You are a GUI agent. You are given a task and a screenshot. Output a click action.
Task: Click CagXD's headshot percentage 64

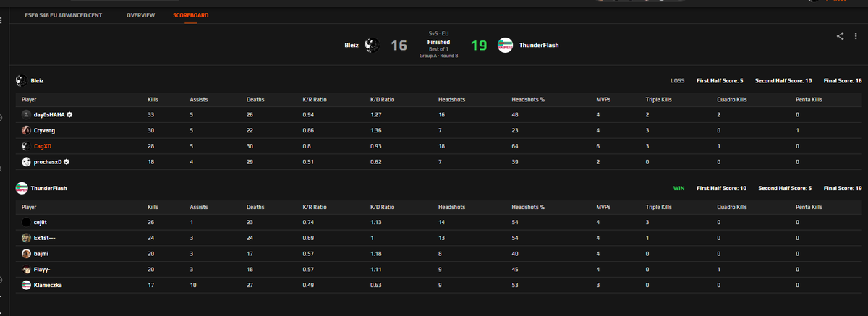(514, 146)
